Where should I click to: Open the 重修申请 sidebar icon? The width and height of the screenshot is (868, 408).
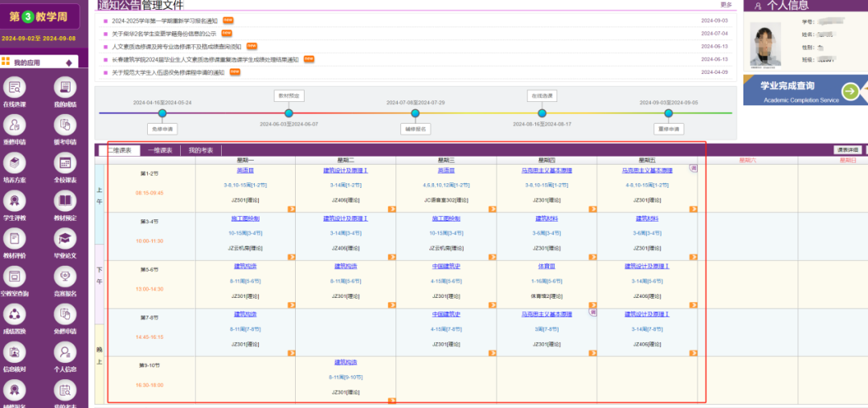click(x=14, y=125)
